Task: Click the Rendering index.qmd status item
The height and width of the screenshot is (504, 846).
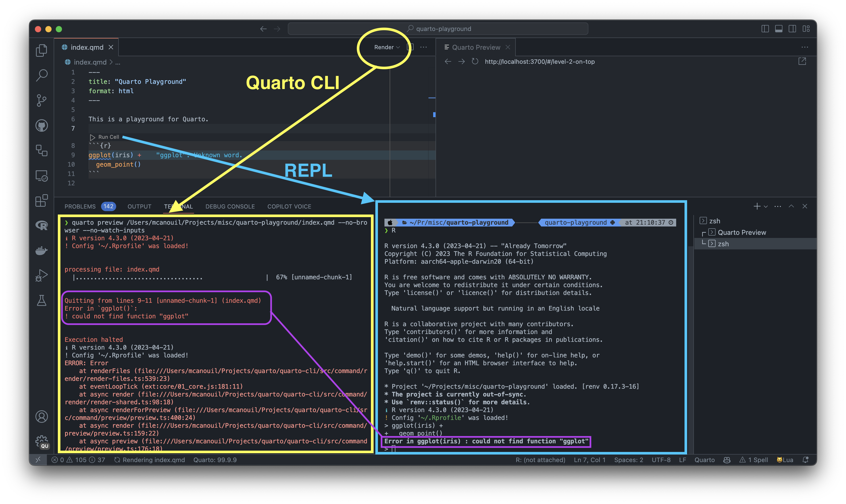Action: pyautogui.click(x=150, y=459)
